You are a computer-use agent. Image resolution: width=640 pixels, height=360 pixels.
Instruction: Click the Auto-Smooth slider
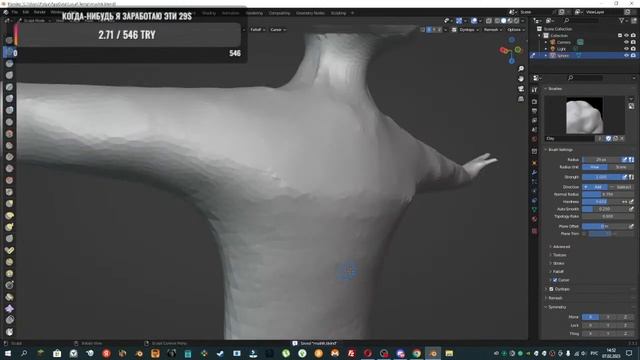click(x=604, y=209)
